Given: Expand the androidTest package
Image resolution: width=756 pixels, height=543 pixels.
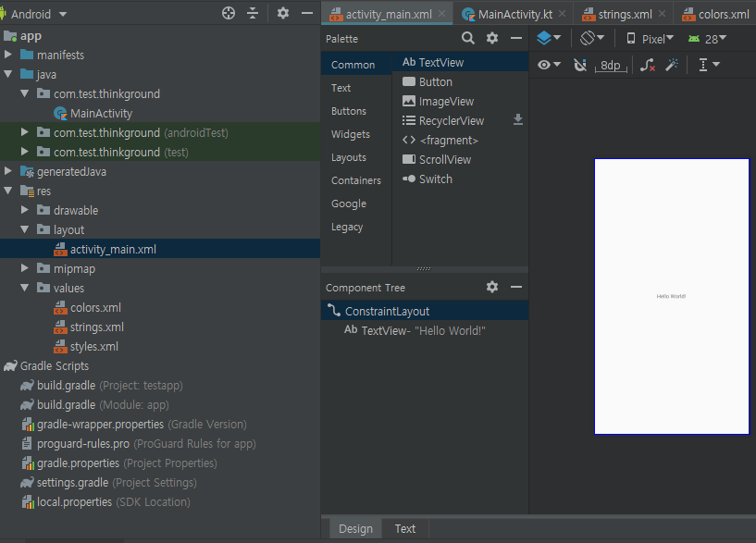Looking at the screenshot, I should coord(25,132).
